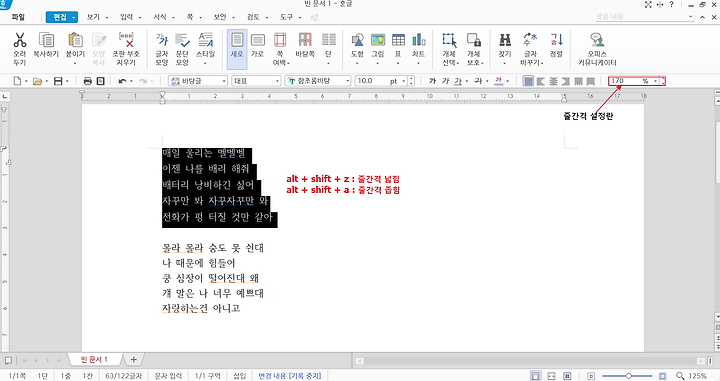Open font color dropdown arrow
This screenshot has width=720, height=381.
coord(507,81)
